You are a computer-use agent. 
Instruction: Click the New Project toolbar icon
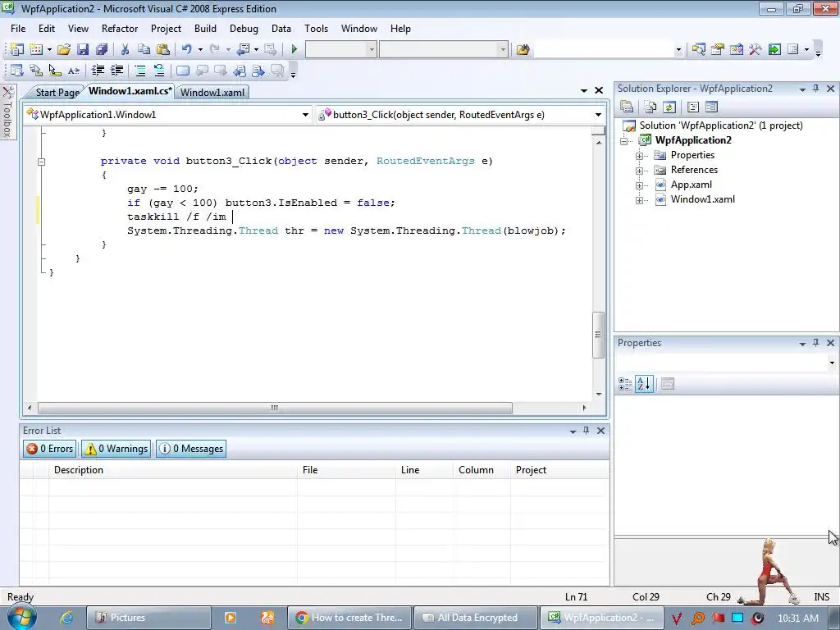pyautogui.click(x=16, y=50)
